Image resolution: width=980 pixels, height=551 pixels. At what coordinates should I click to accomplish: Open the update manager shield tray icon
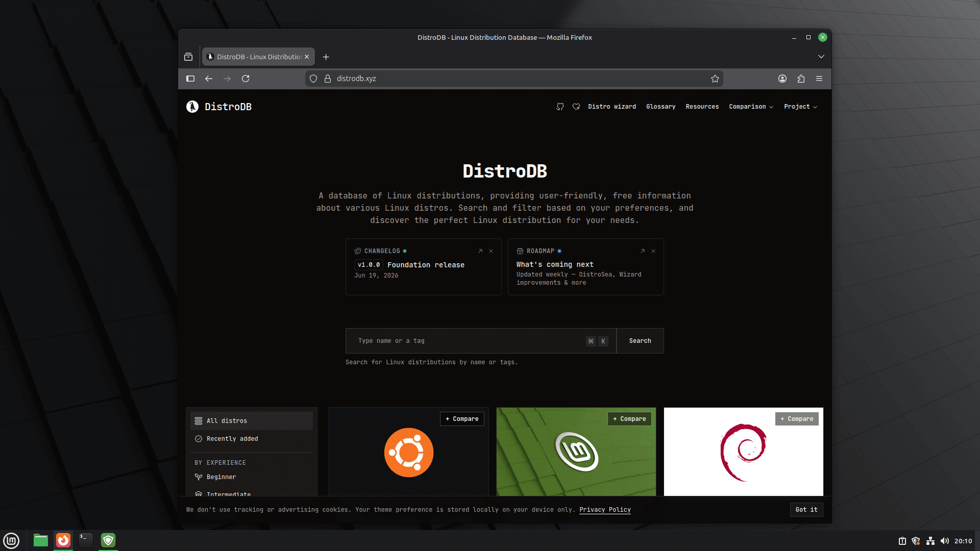coord(916,541)
